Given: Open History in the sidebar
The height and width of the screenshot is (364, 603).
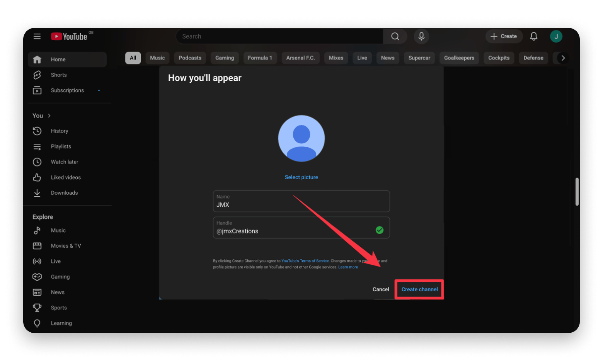Looking at the screenshot, I should click(x=59, y=131).
